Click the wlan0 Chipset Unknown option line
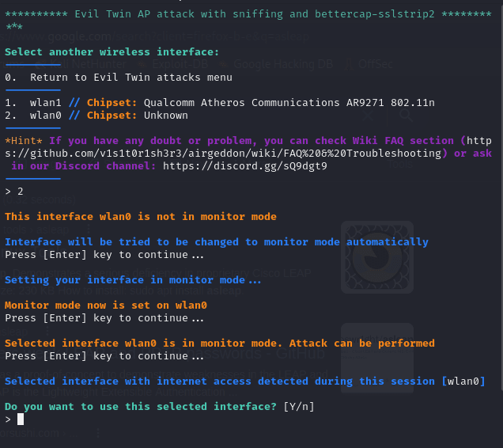 point(96,116)
